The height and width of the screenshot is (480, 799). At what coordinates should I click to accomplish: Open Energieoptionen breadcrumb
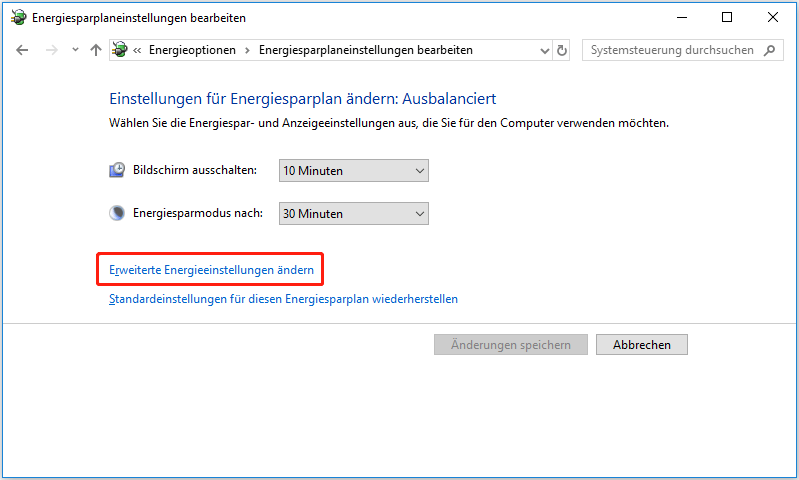[x=192, y=50]
